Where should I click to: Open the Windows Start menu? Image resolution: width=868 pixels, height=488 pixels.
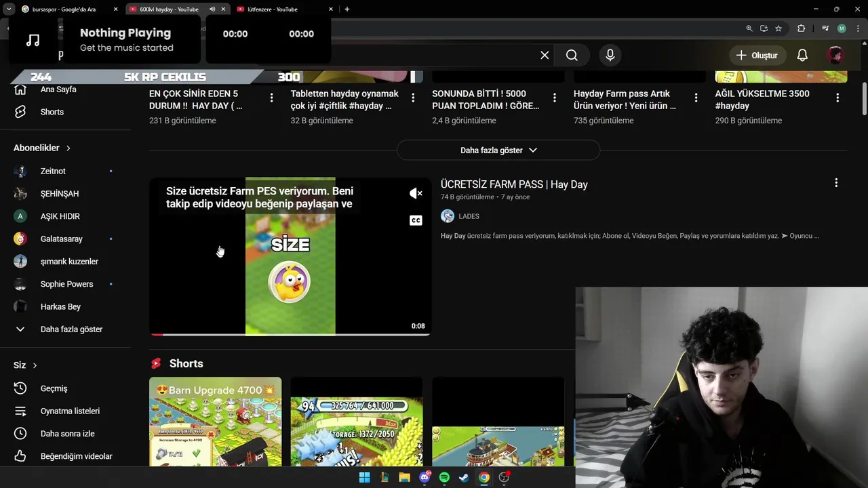point(364,478)
